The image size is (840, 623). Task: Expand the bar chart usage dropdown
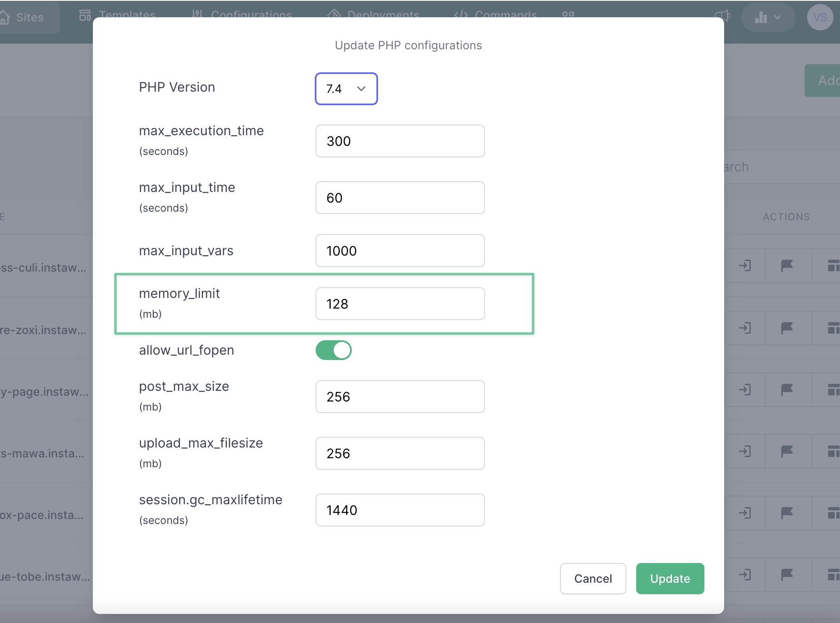(768, 17)
